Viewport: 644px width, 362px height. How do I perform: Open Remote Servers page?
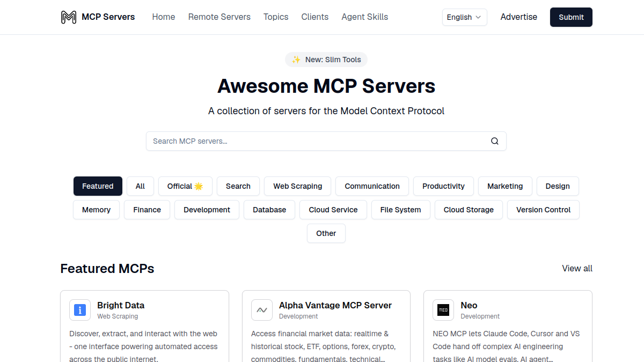219,17
